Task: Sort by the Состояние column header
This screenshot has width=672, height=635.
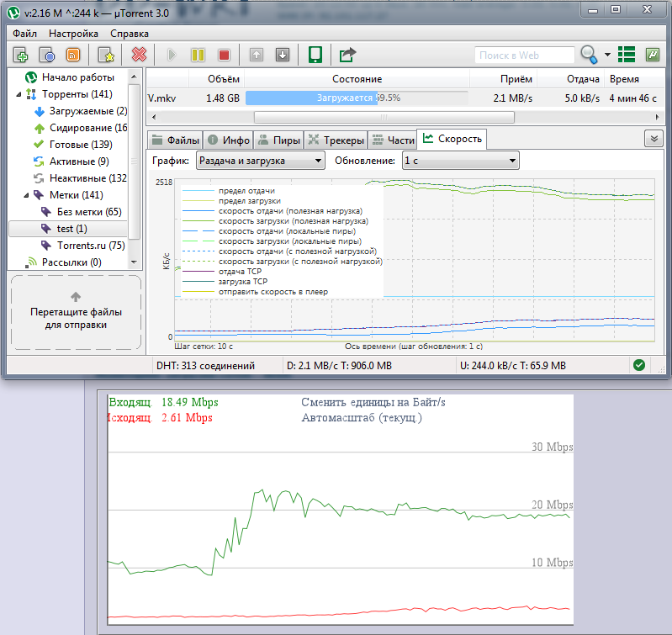Action: pyautogui.click(x=357, y=79)
